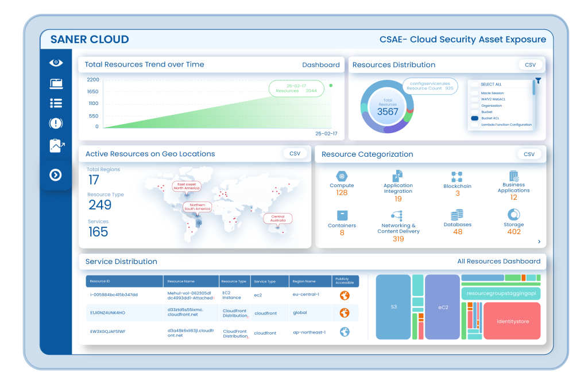This screenshot has height=392, width=588.
Task: Click resource ID E1JI0NZ4UNK4HO
Action: click(x=107, y=313)
